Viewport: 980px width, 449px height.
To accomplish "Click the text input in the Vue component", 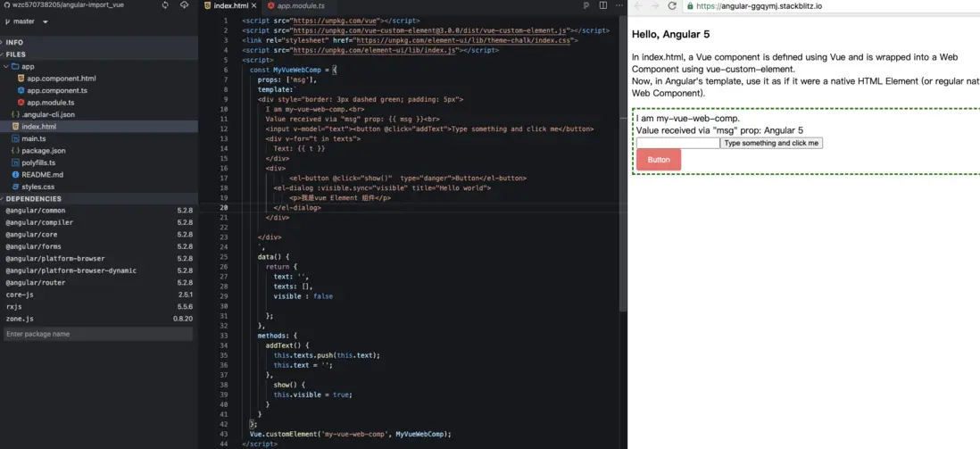I will pos(678,143).
